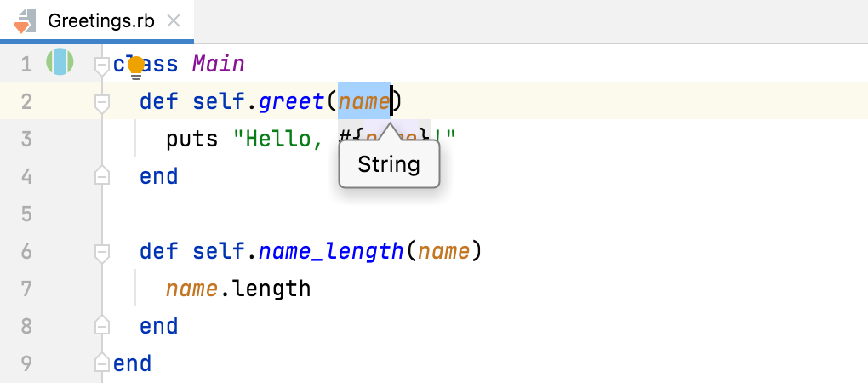Screen dimensions: 868x383
Task: Click line number 5 in the gutter
Action: pos(26,214)
